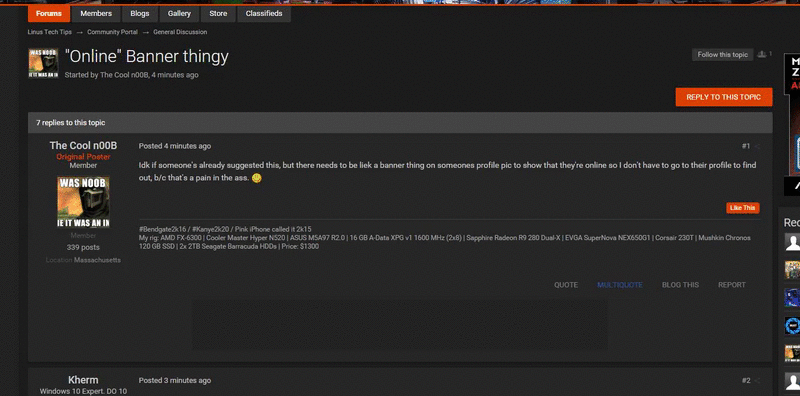Click the smiley emoticon in post

pos(257,178)
